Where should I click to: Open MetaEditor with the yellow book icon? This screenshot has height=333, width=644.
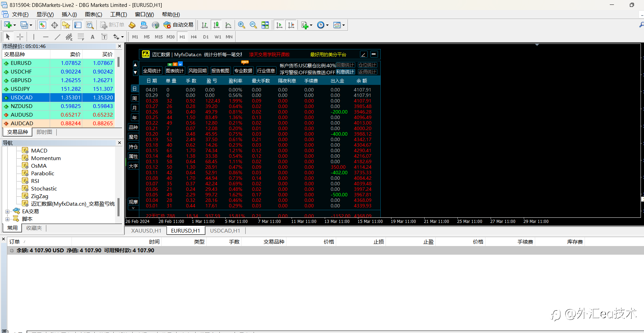point(132,25)
